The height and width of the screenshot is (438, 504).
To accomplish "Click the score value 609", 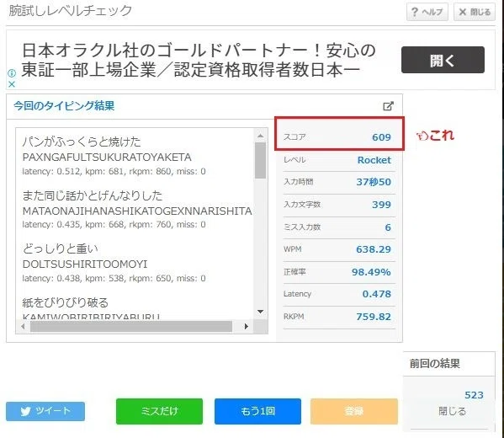I will coord(381,137).
